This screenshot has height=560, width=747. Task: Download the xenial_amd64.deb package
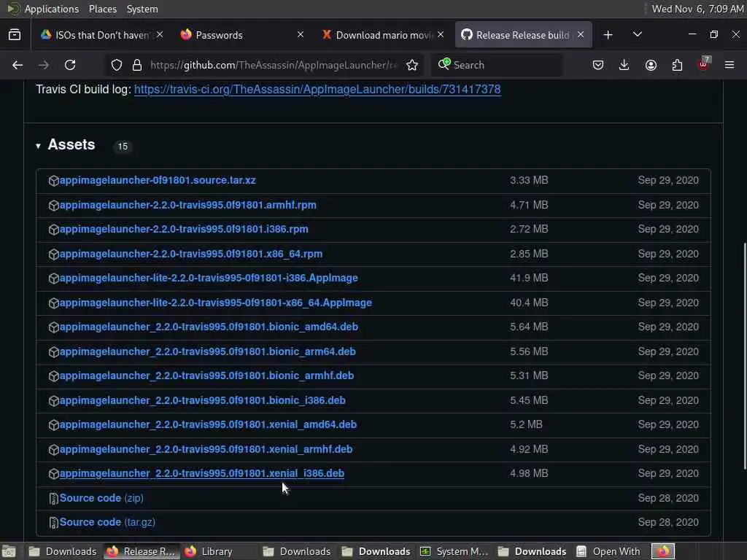click(208, 425)
